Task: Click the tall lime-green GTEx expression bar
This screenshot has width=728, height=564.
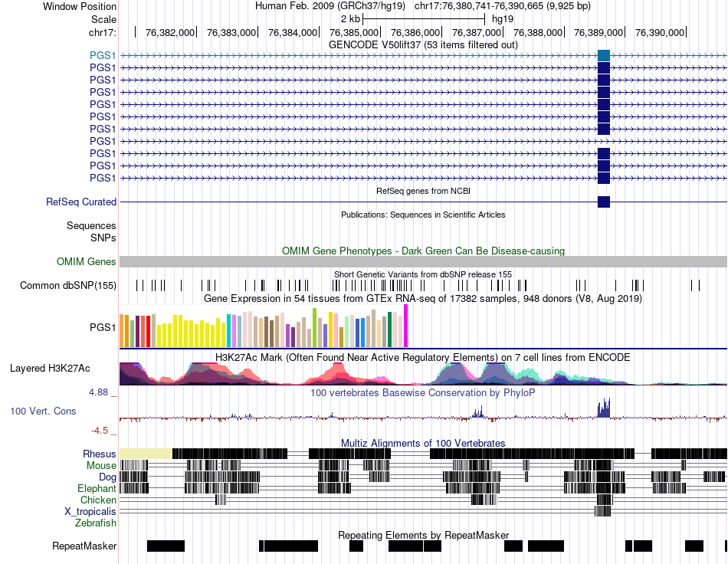Action: (x=314, y=328)
